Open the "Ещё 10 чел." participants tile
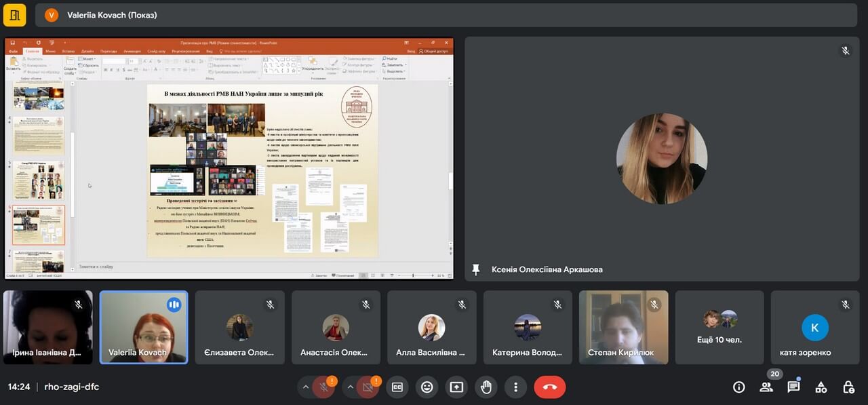Image resolution: width=868 pixels, height=405 pixels. click(719, 328)
